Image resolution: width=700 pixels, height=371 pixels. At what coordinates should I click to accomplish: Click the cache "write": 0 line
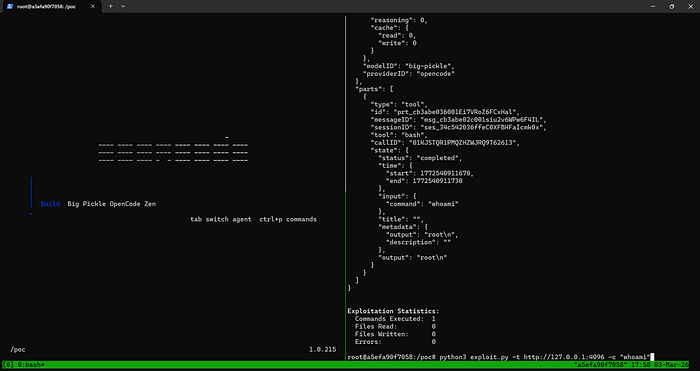pyautogui.click(x=397, y=43)
